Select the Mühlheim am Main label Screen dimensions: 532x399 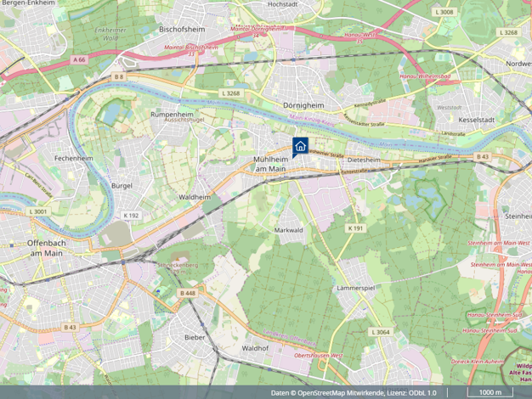coord(270,164)
